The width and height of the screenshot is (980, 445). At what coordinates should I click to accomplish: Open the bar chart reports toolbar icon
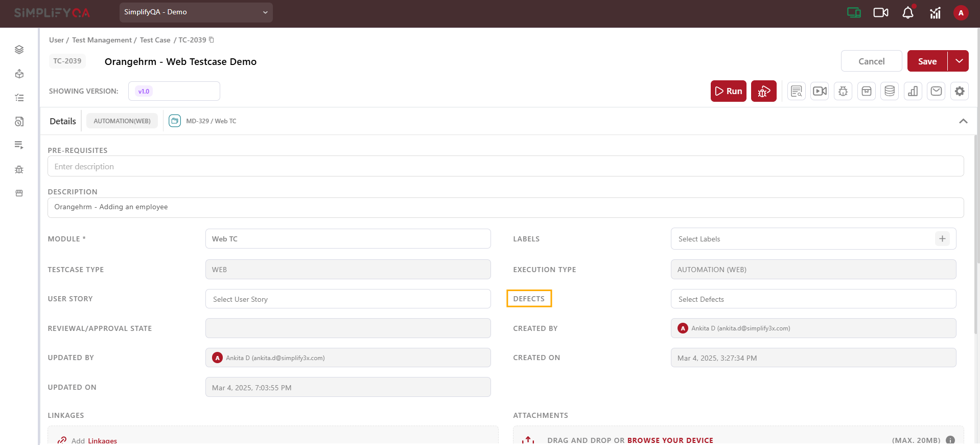tap(913, 91)
